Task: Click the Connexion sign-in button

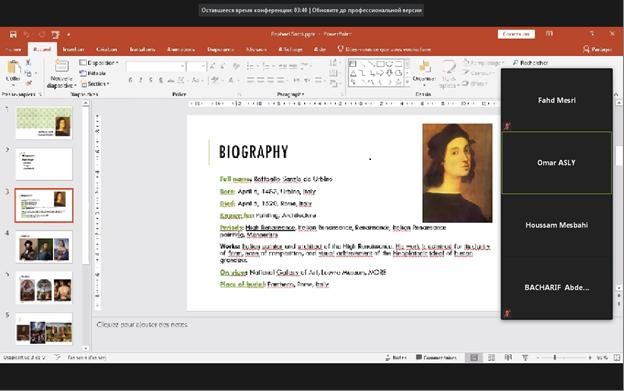Action: (516, 34)
